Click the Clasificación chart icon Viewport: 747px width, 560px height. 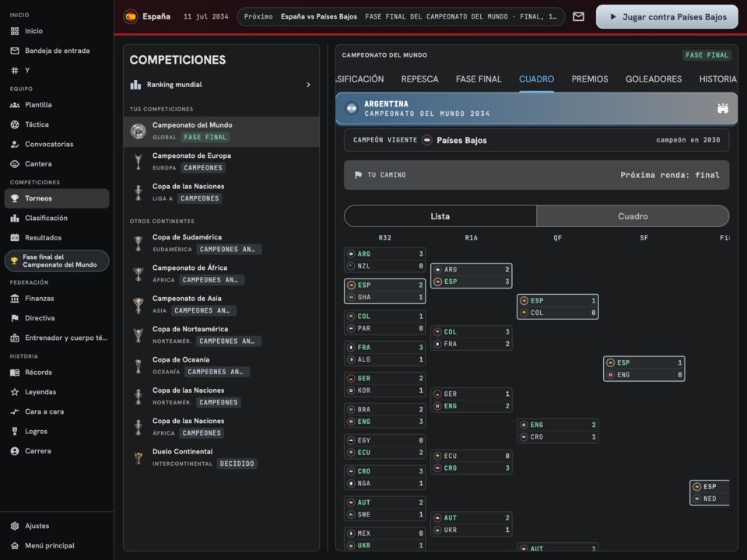pyautogui.click(x=15, y=218)
